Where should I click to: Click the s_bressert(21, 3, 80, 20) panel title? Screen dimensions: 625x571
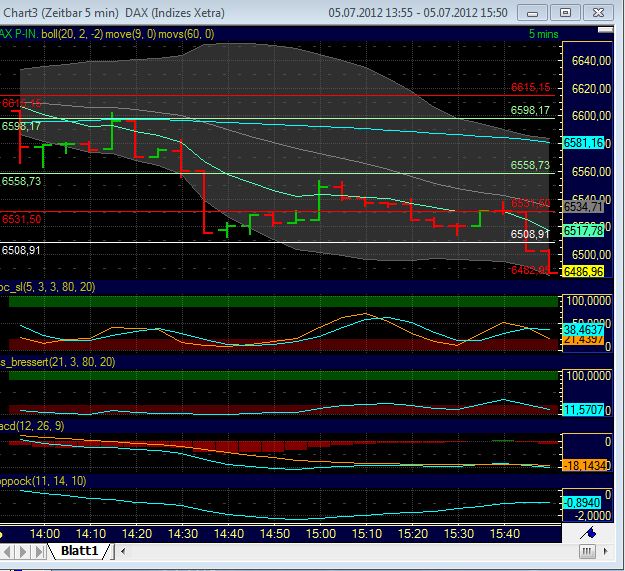tap(57, 362)
